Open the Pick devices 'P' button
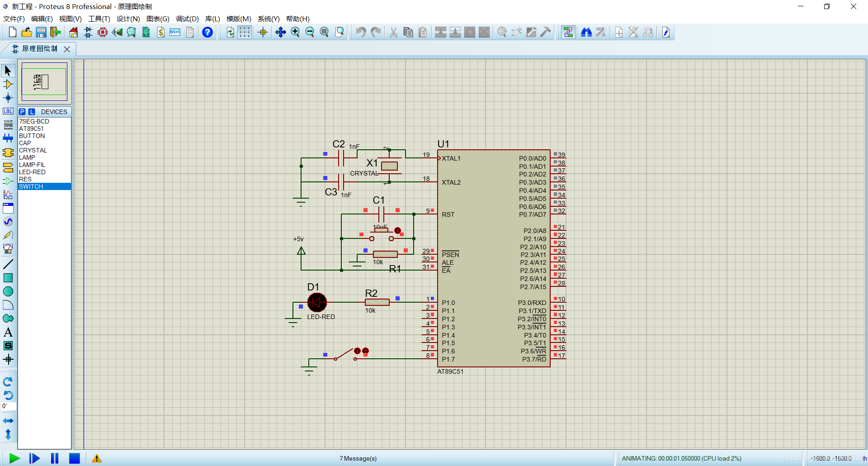The image size is (868, 466). 22,112
